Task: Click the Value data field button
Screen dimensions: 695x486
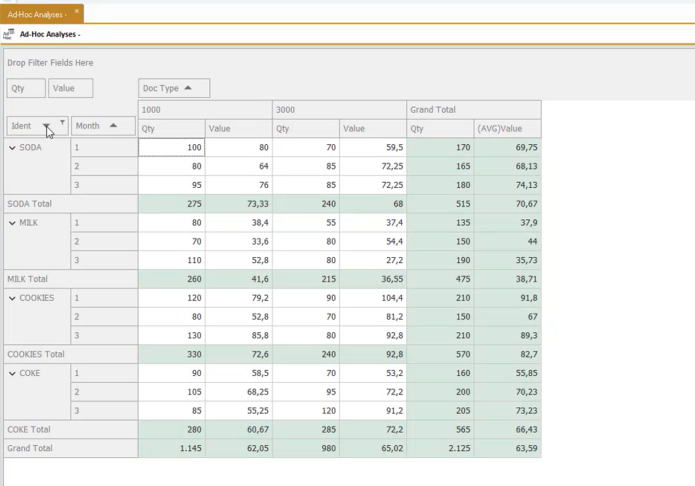Action: tap(70, 88)
